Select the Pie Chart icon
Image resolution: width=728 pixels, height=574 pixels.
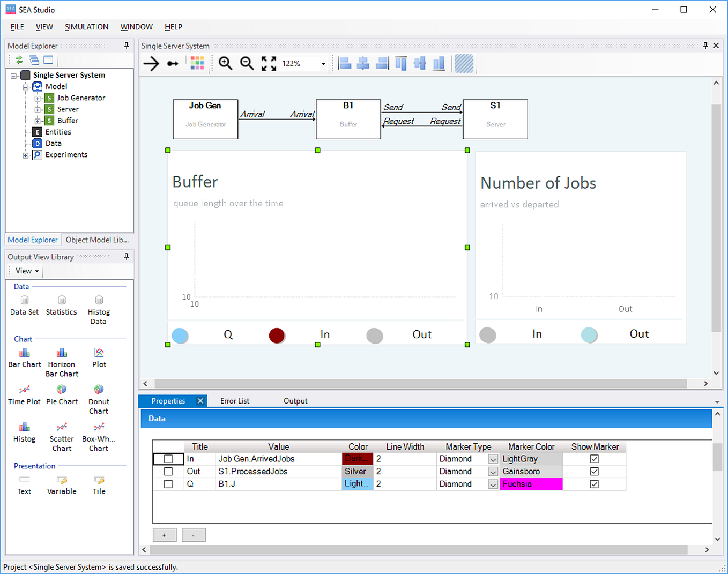click(61, 390)
